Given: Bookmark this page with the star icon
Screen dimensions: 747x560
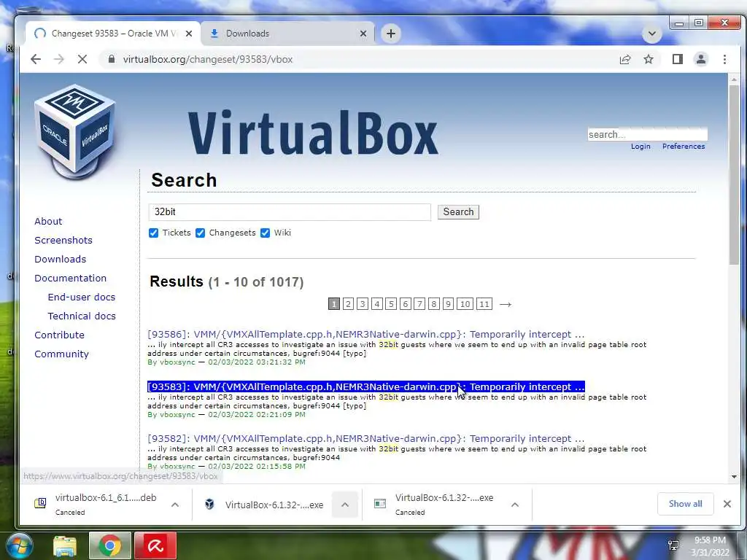Looking at the screenshot, I should point(649,59).
